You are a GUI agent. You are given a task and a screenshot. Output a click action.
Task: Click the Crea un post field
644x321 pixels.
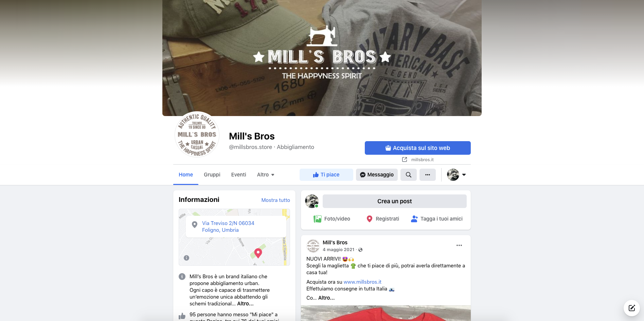[x=394, y=201]
